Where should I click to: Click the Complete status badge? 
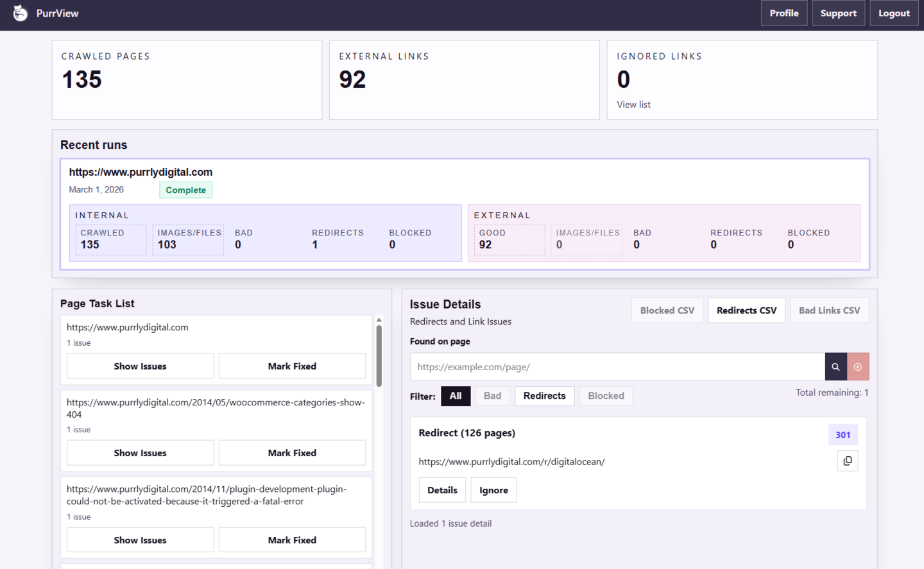pos(185,190)
